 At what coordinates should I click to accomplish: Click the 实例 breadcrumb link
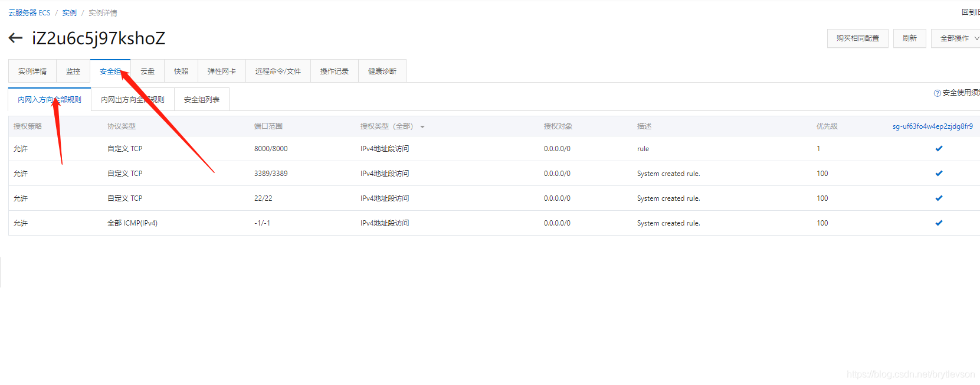tap(70, 13)
